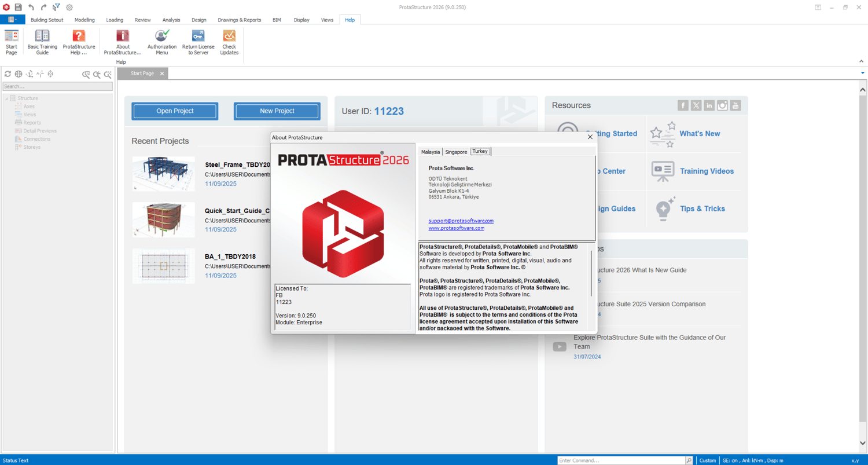Screen dimensions: 868x465
Task: Open the Facebook link in Resources
Action: (x=683, y=105)
